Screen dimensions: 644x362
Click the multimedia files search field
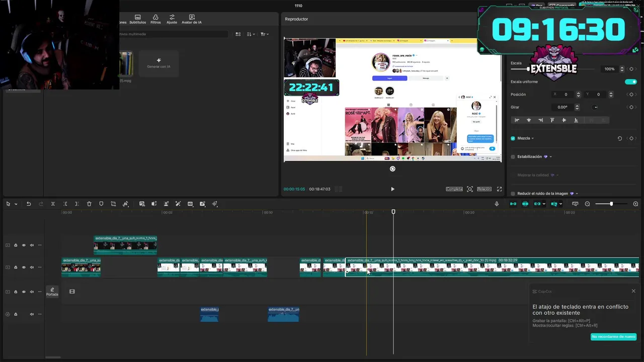174,34
